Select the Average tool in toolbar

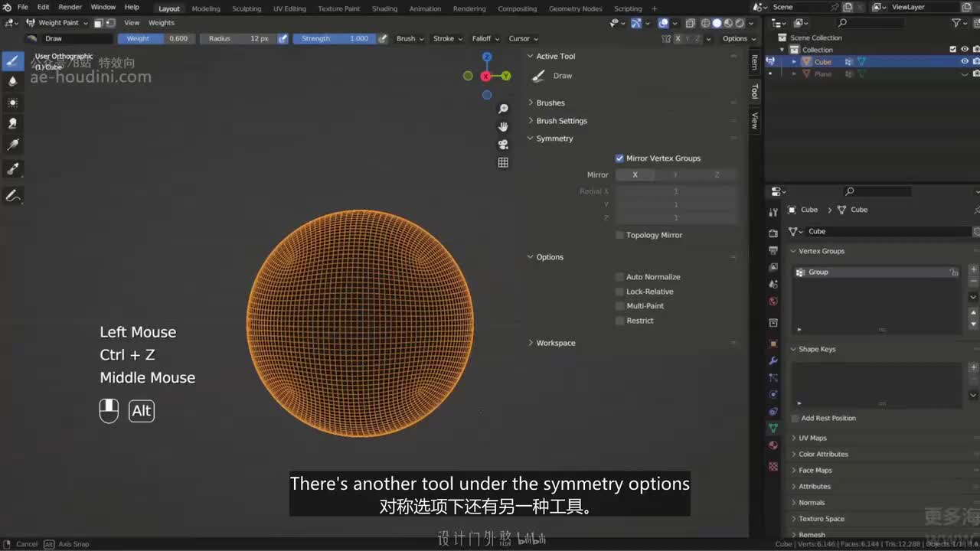click(13, 102)
